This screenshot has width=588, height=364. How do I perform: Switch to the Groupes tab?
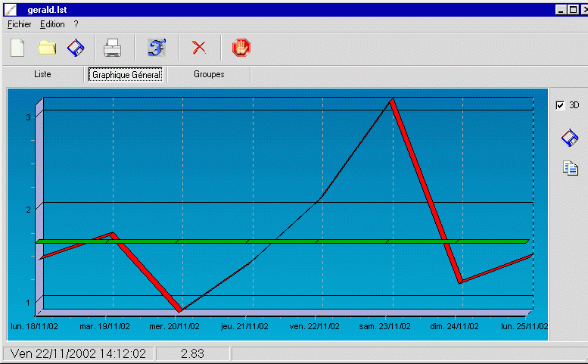(209, 74)
